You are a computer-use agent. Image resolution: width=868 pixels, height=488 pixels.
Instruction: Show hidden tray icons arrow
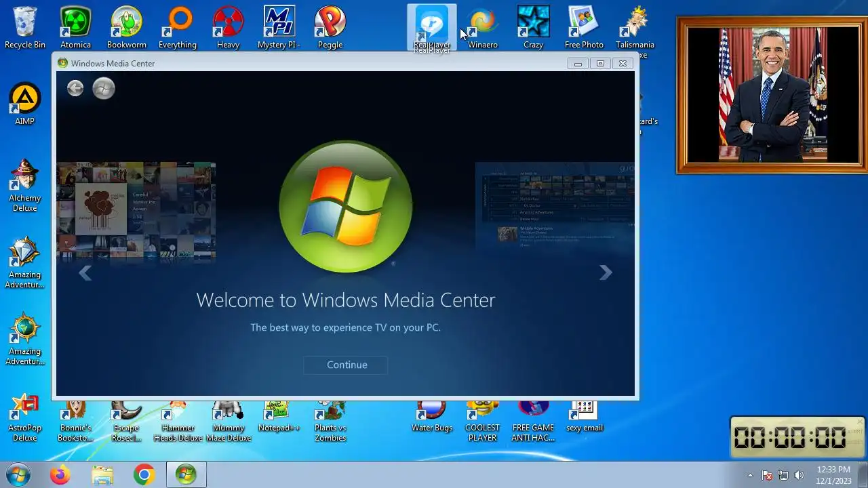[x=750, y=475]
